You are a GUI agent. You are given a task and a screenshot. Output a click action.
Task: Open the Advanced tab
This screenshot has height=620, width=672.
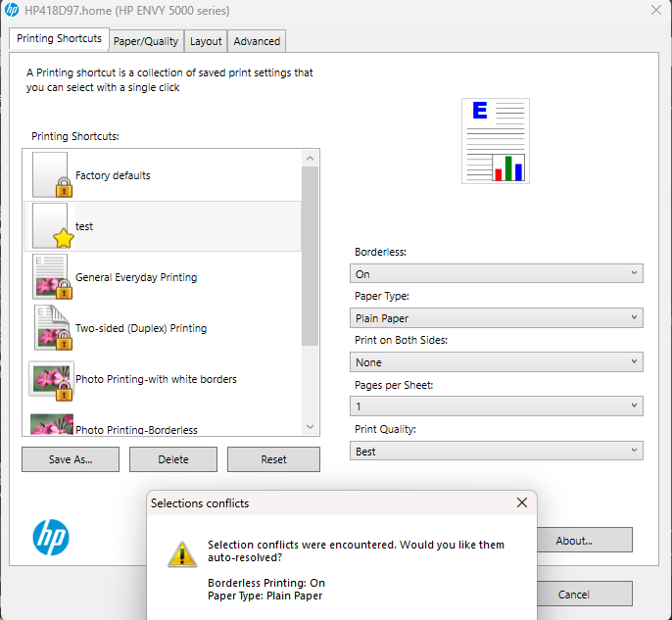click(x=257, y=41)
